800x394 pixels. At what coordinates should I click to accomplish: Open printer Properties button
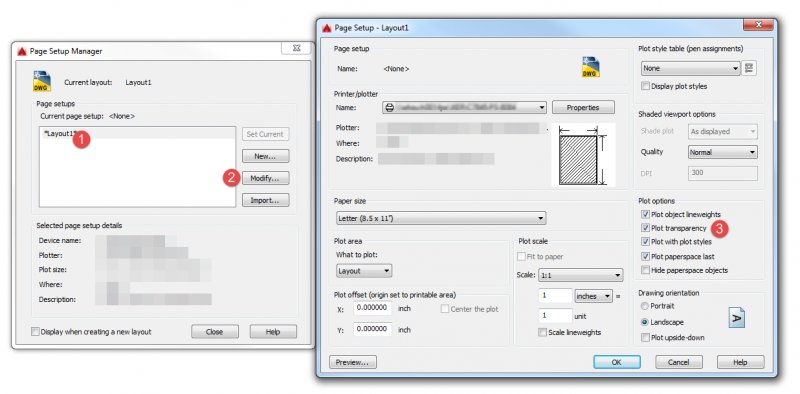[x=583, y=108]
